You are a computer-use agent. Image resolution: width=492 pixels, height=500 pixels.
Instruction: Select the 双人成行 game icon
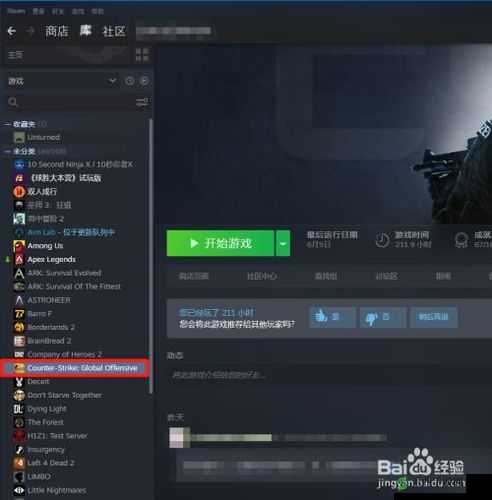[x=19, y=192]
